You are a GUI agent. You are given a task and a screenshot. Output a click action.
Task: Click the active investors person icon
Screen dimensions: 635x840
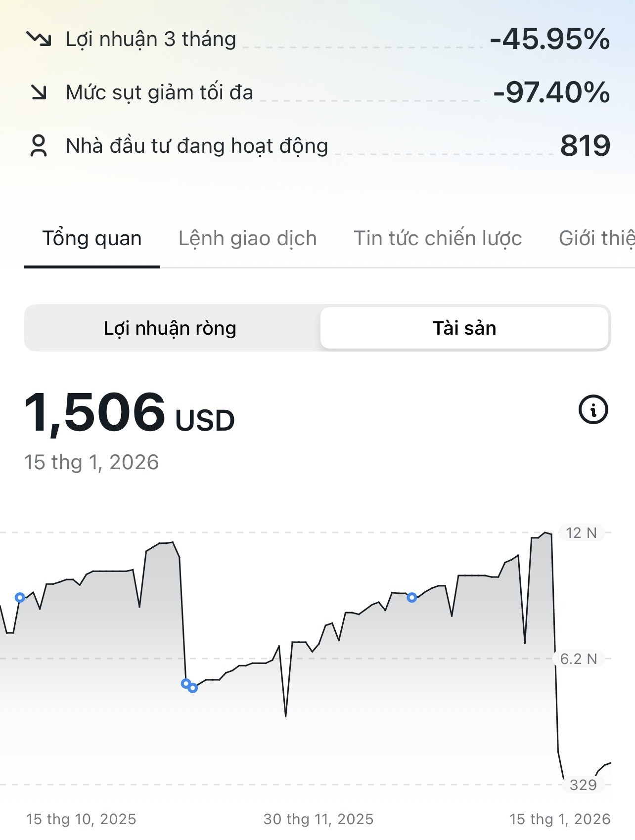tap(39, 146)
